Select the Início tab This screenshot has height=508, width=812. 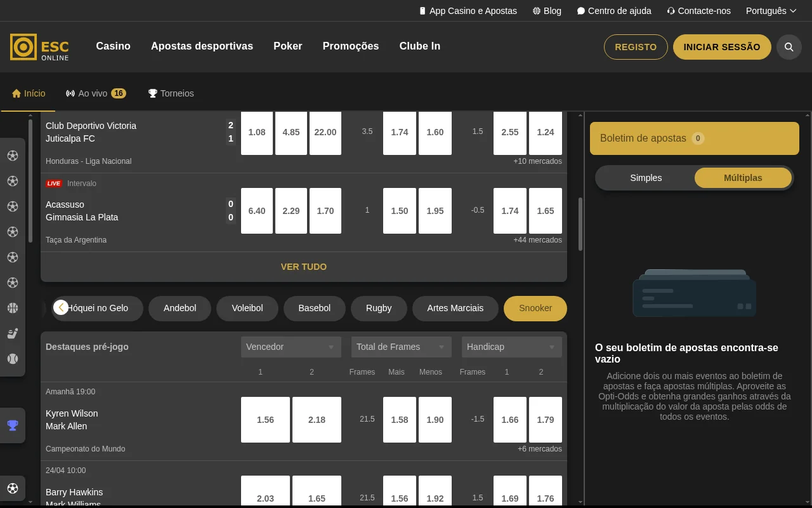coord(29,93)
